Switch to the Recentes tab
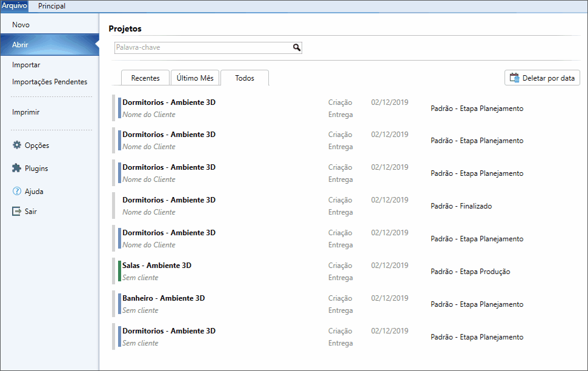 [145, 78]
